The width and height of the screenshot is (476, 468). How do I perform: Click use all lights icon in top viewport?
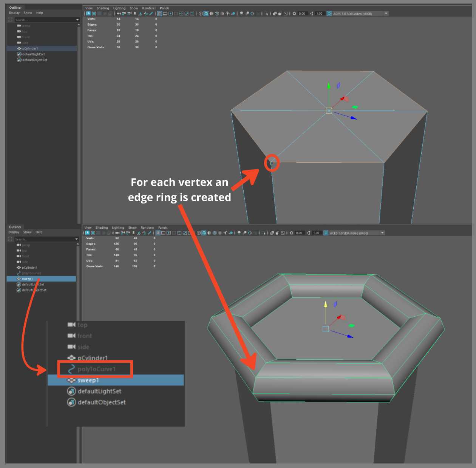point(227,14)
